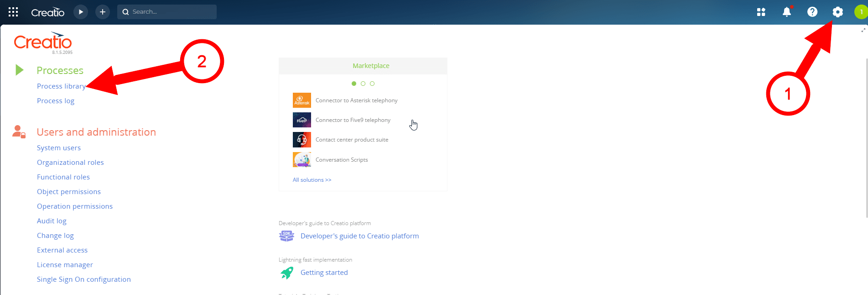
Task: Click the Five9 connector icon
Action: tap(302, 120)
